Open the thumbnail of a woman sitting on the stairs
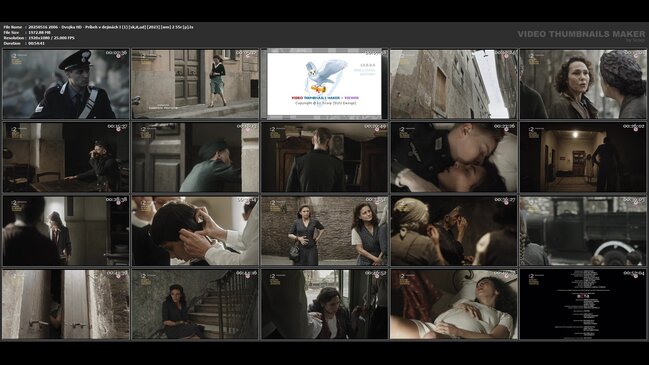649x365 pixels. pyautogui.click(x=195, y=305)
